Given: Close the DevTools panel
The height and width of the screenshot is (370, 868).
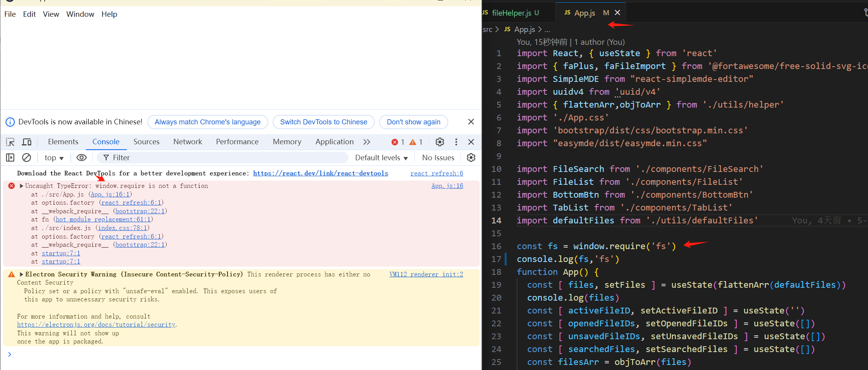Looking at the screenshot, I should (x=471, y=142).
